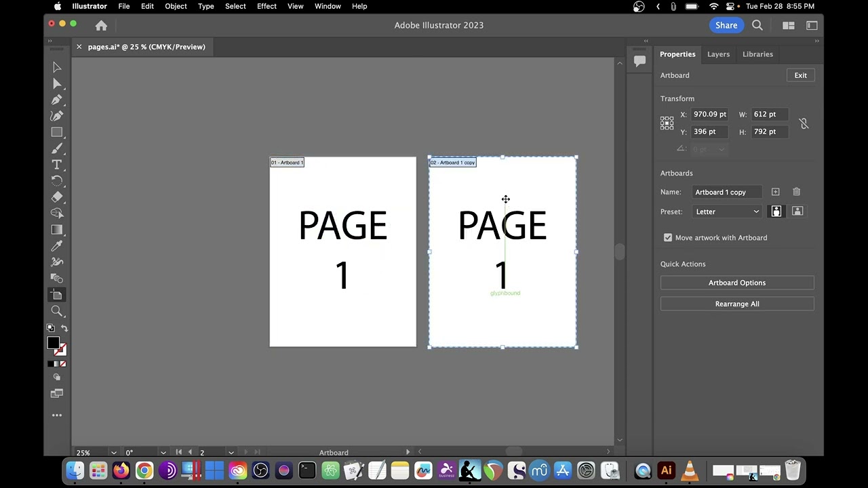Image resolution: width=868 pixels, height=488 pixels.
Task: Open the Preset Letter dropdown
Action: pos(727,211)
